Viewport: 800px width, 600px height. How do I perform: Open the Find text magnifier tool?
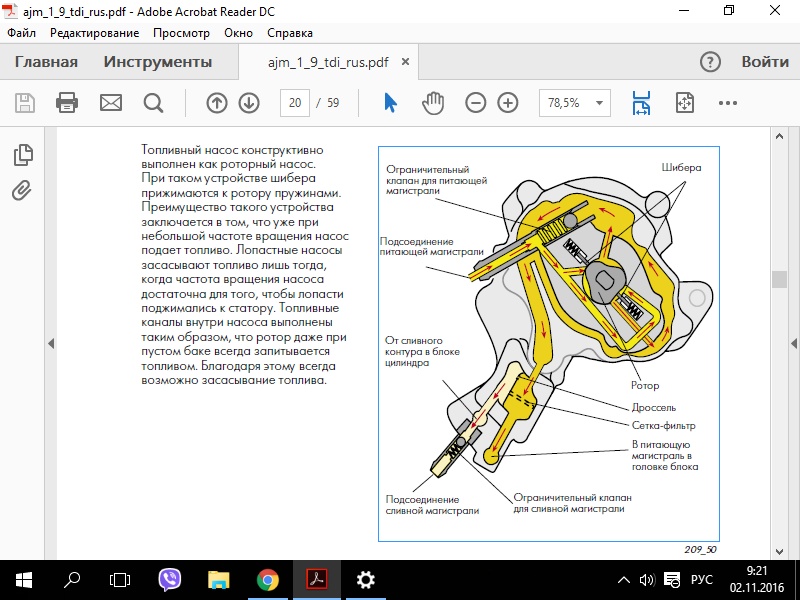pos(153,103)
